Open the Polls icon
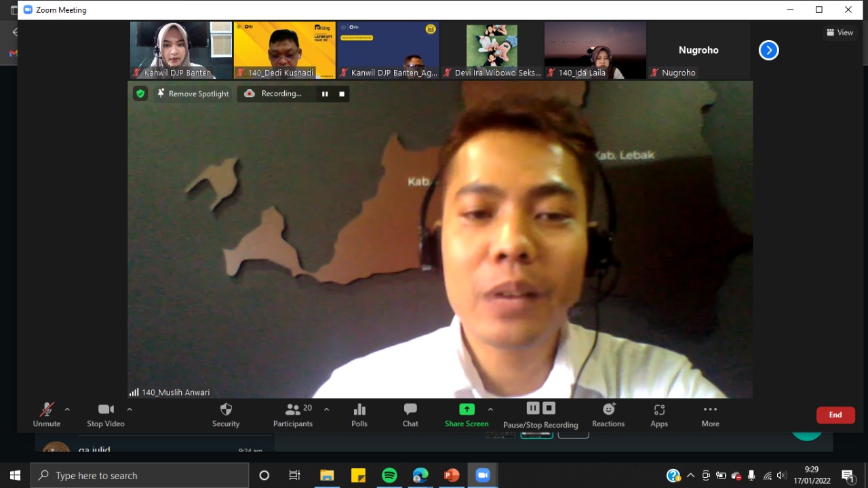Screen dimensions: 868x488 click(359, 410)
